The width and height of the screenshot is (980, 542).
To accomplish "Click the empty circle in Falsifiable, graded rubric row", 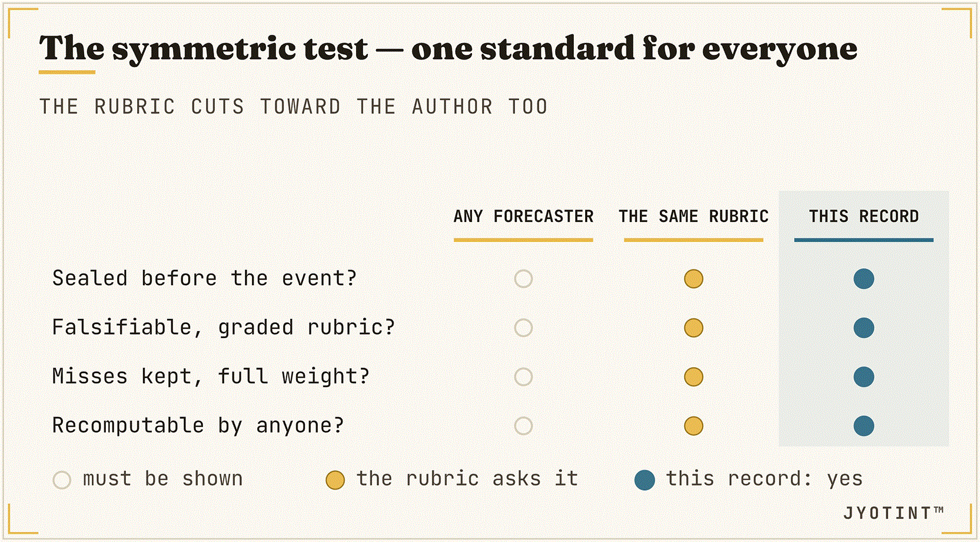I will [x=523, y=328].
